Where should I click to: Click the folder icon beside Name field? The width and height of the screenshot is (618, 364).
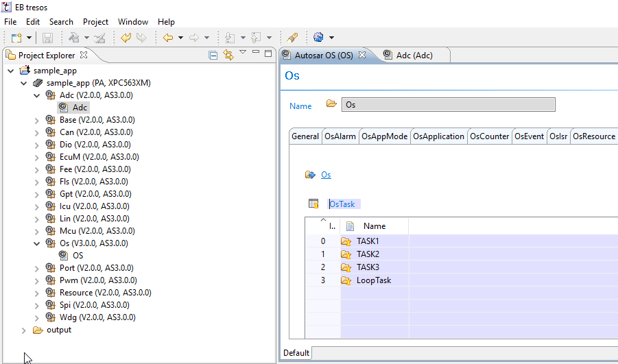[x=331, y=104]
